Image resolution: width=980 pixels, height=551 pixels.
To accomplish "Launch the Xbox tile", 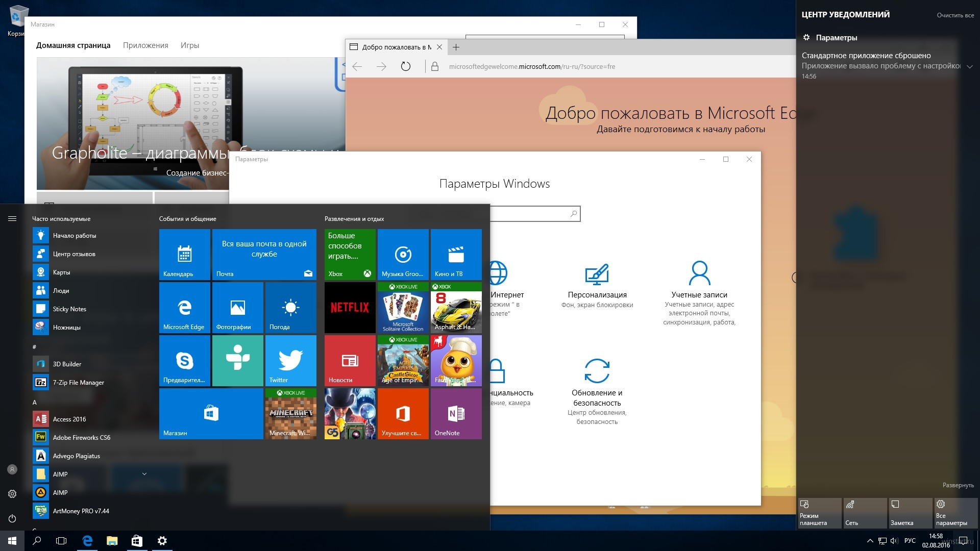I will pyautogui.click(x=350, y=254).
